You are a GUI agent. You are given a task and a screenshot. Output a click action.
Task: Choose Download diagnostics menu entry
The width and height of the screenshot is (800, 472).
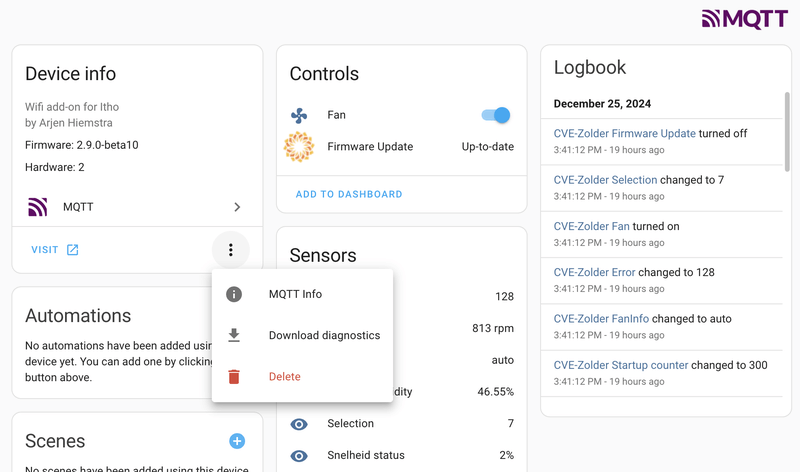coord(324,335)
